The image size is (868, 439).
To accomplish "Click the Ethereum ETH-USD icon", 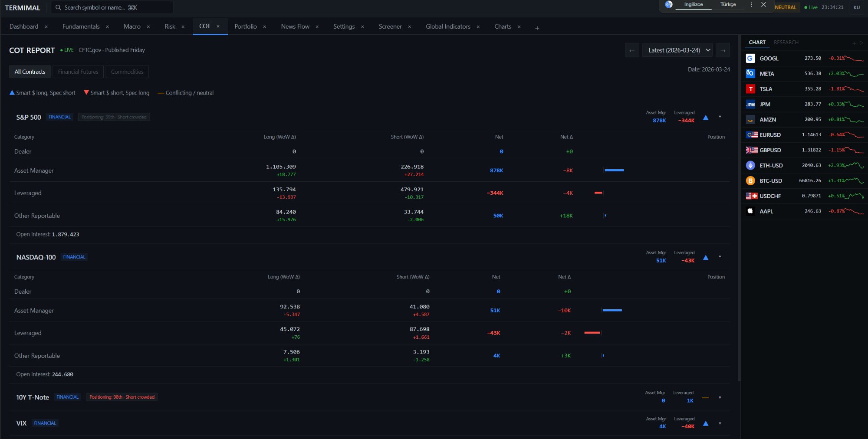I will 750,165.
